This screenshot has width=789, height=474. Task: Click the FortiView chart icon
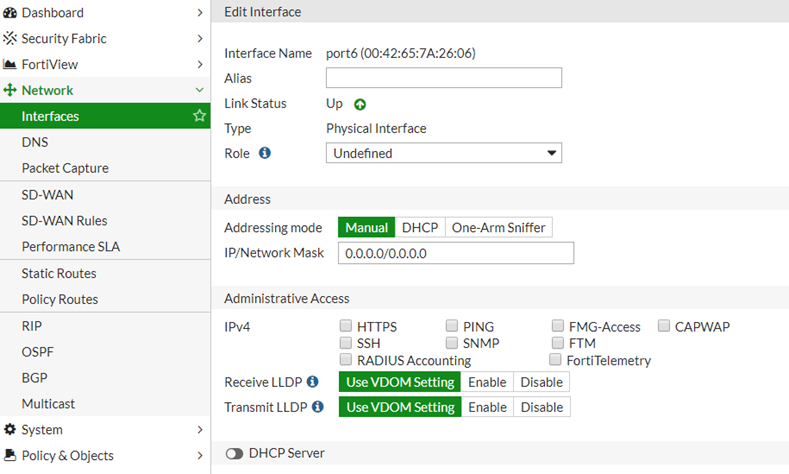click(x=10, y=65)
